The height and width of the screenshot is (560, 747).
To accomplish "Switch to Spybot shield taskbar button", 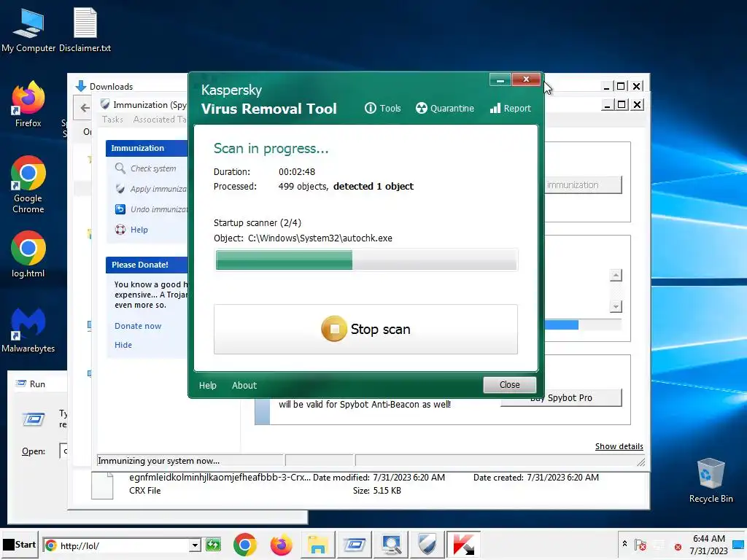I will [x=427, y=545].
